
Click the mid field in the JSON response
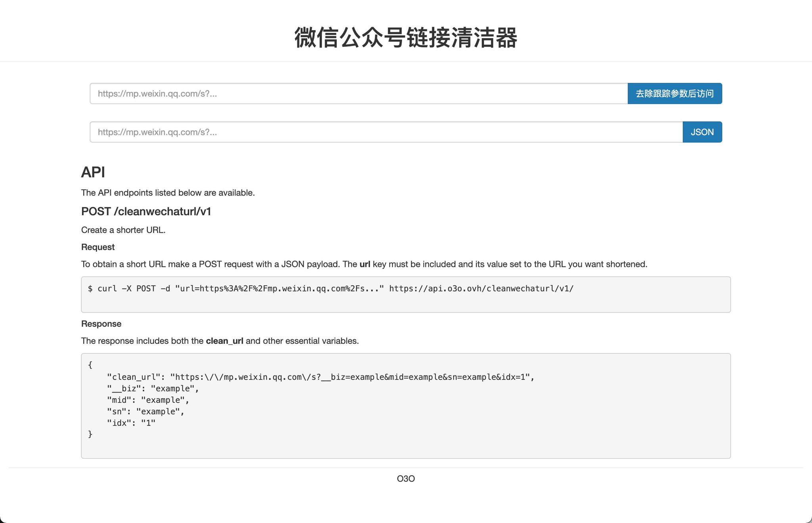click(119, 400)
